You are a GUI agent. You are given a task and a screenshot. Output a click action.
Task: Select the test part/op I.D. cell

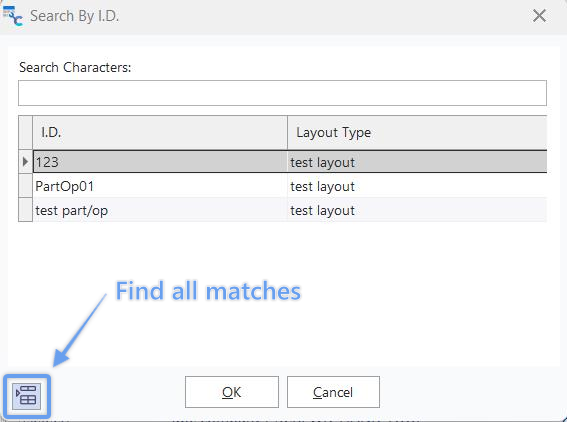tap(160, 210)
